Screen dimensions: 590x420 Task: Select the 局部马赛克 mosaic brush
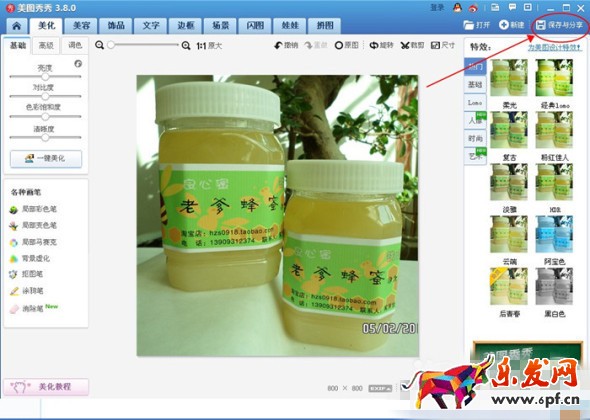pos(33,242)
